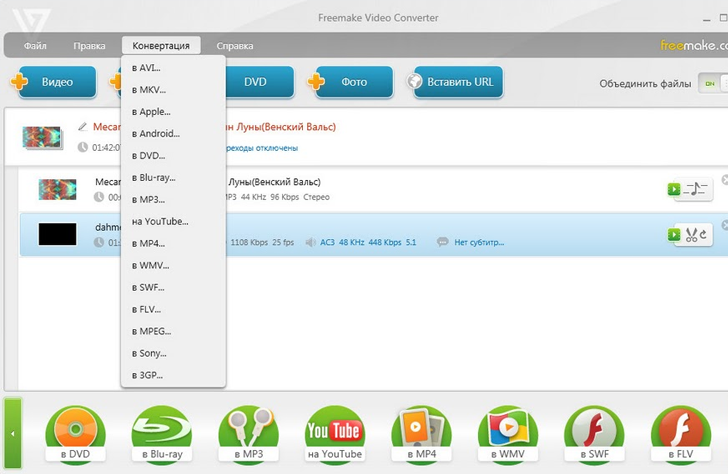Image resolution: width=728 pixels, height=474 pixels.
Task: Click the Вставить URL button
Action: tap(455, 83)
